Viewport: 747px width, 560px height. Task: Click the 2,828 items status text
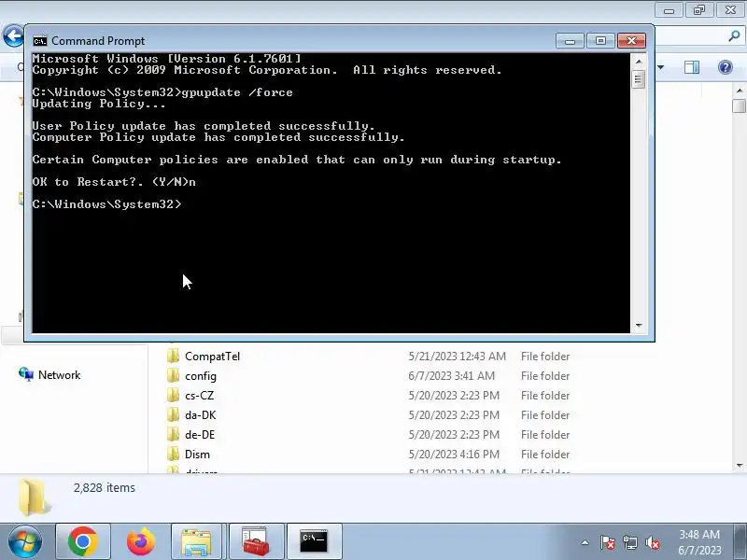105,487
